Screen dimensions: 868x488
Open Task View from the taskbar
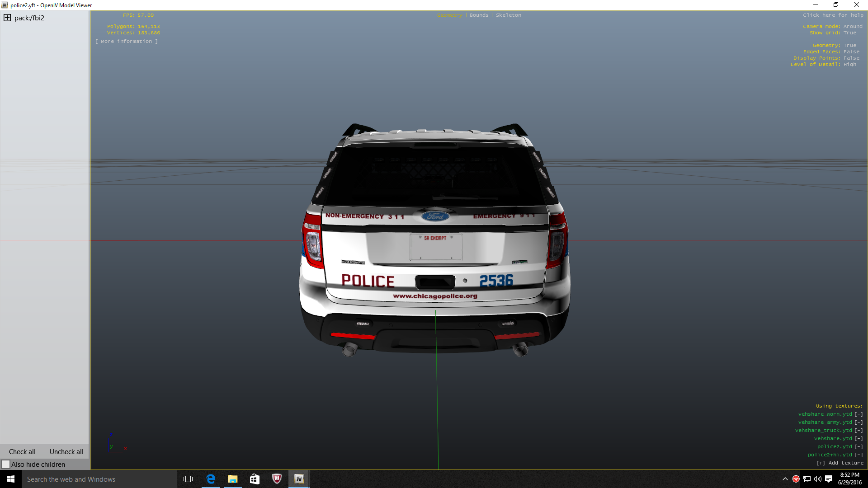188,479
